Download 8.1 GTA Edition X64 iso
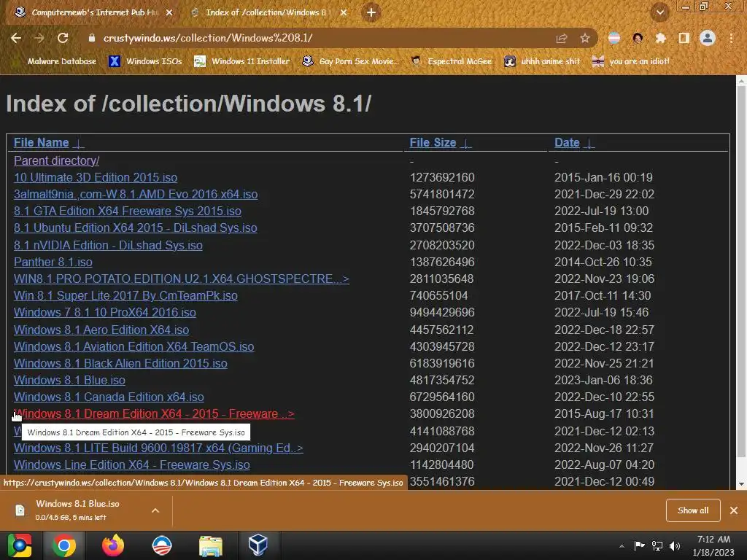The image size is (747, 560). 127,211
